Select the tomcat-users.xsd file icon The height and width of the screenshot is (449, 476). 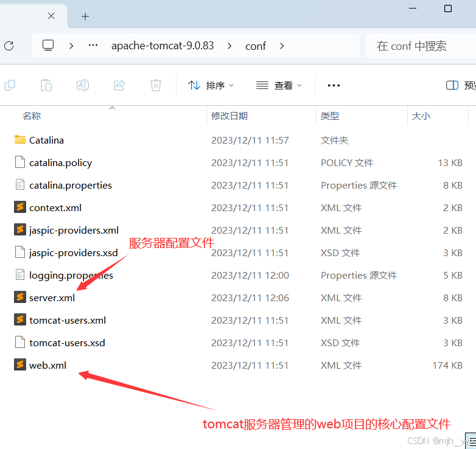(x=20, y=342)
